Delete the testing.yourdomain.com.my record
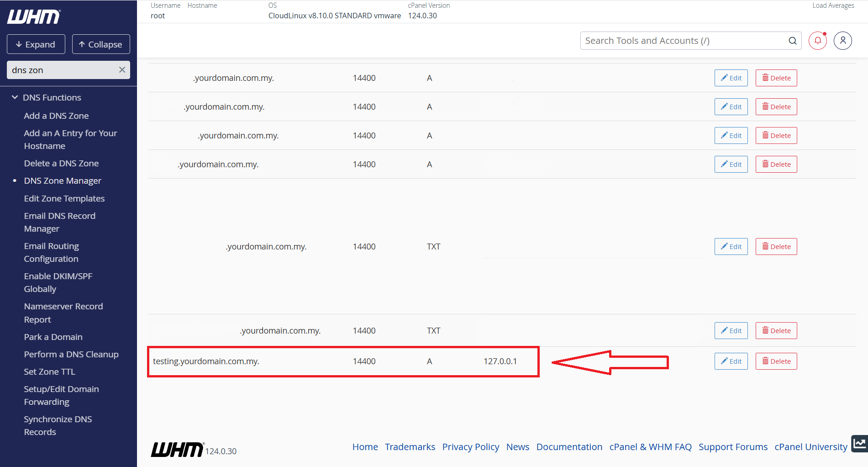 [776, 361]
